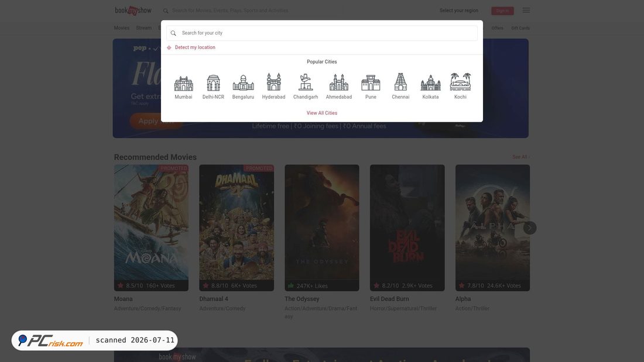The height and width of the screenshot is (362, 644).
Task: Click the Recommended Movies heading
Action: coord(155,157)
